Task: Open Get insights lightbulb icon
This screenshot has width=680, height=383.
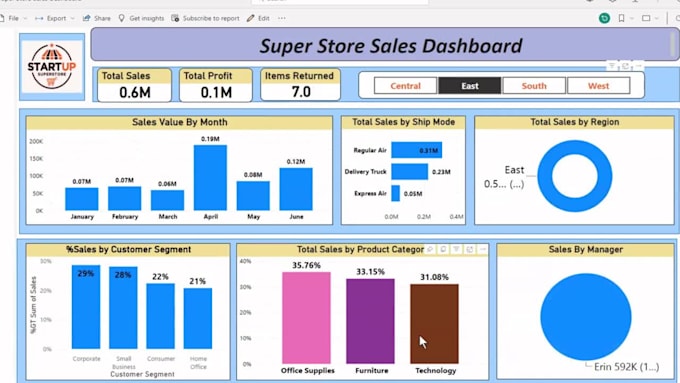Action: click(x=121, y=18)
